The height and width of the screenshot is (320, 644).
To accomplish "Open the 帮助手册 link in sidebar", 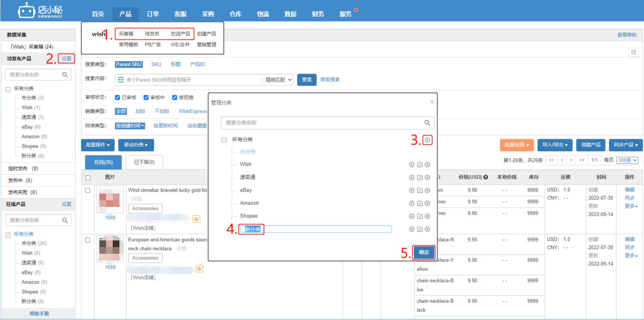I will [x=39, y=314].
